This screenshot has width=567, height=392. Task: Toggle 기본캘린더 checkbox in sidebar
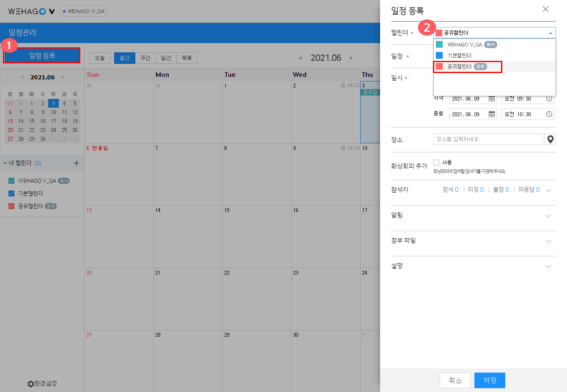pyautogui.click(x=11, y=193)
